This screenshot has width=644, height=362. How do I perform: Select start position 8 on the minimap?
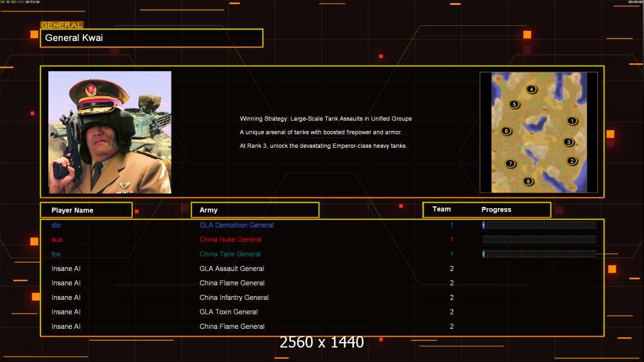point(528,181)
